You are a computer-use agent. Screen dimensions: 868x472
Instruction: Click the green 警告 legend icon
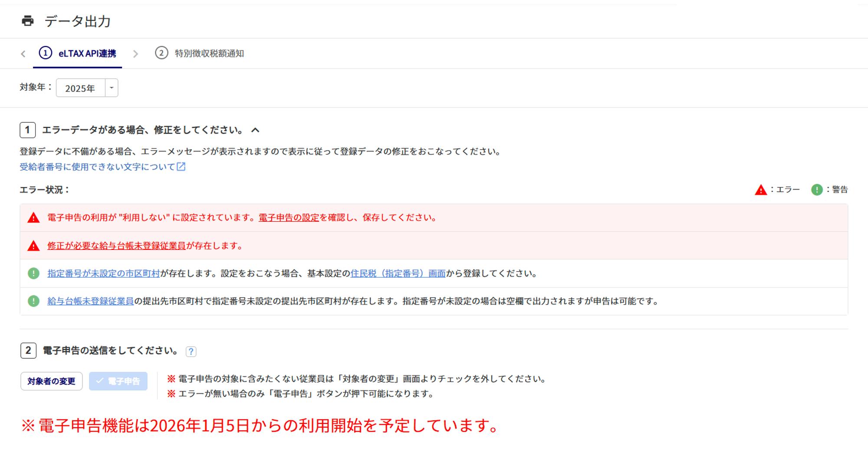point(817,190)
